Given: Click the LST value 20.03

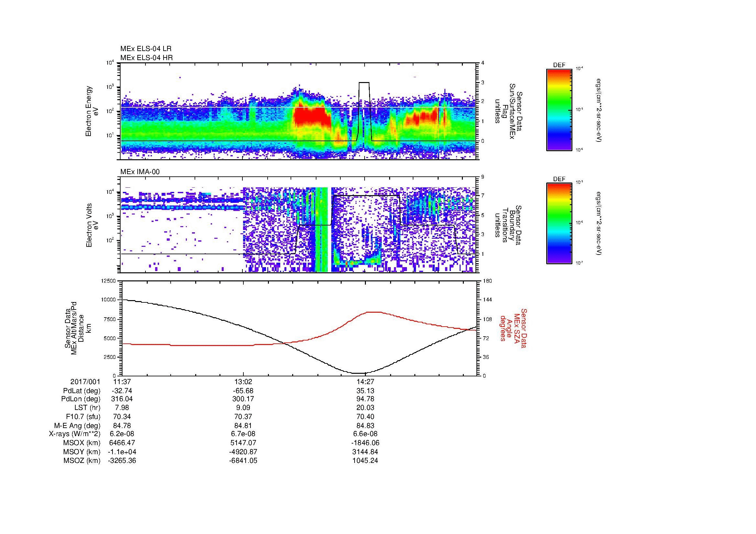Looking at the screenshot, I should pyautogui.click(x=365, y=408).
